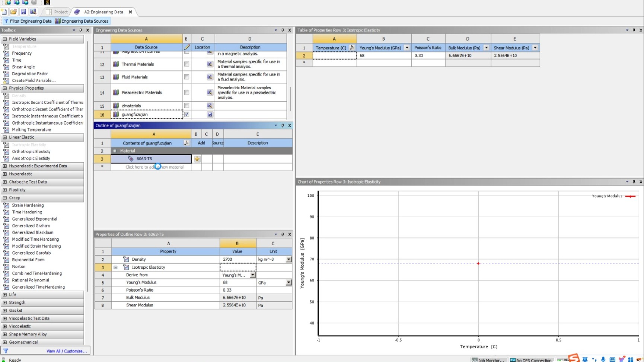Expand the Plasticity toolbox group
This screenshot has width=644, height=362.
5,190
